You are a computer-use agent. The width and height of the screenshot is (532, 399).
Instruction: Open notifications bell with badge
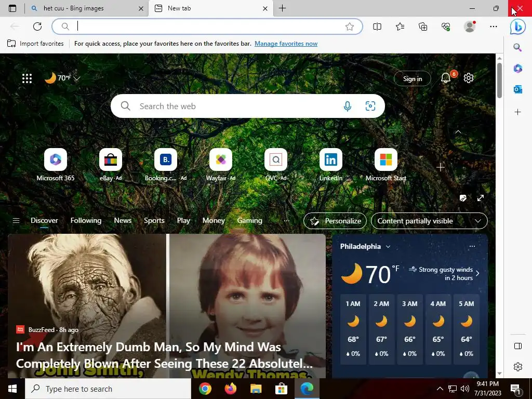446,78
